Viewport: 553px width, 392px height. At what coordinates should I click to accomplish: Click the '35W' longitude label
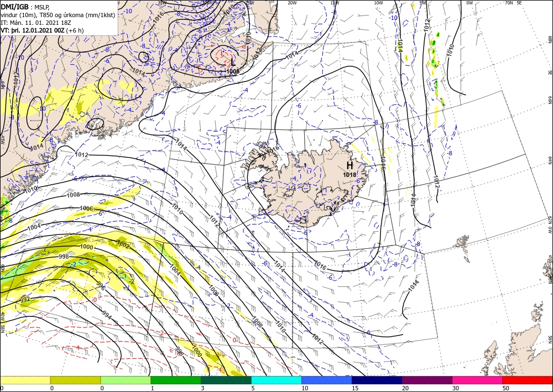click(162, 2)
